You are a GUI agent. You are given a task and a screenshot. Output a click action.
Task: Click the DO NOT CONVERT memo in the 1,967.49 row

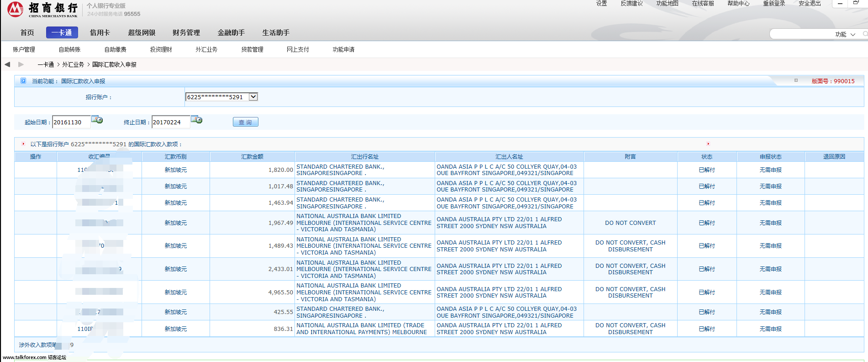[631, 223]
